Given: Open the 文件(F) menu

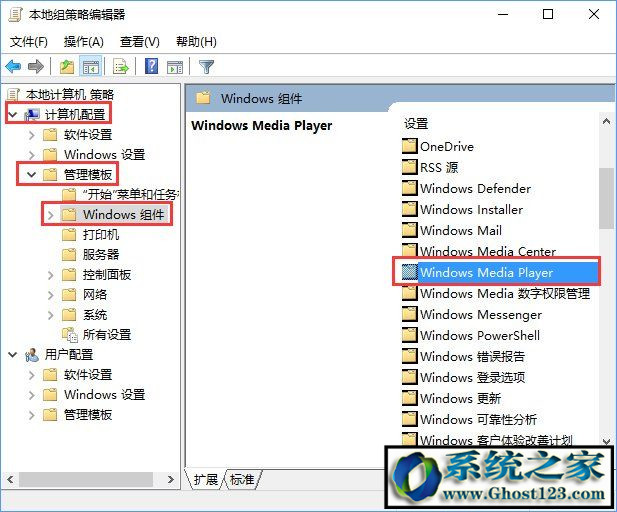Looking at the screenshot, I should [x=28, y=42].
